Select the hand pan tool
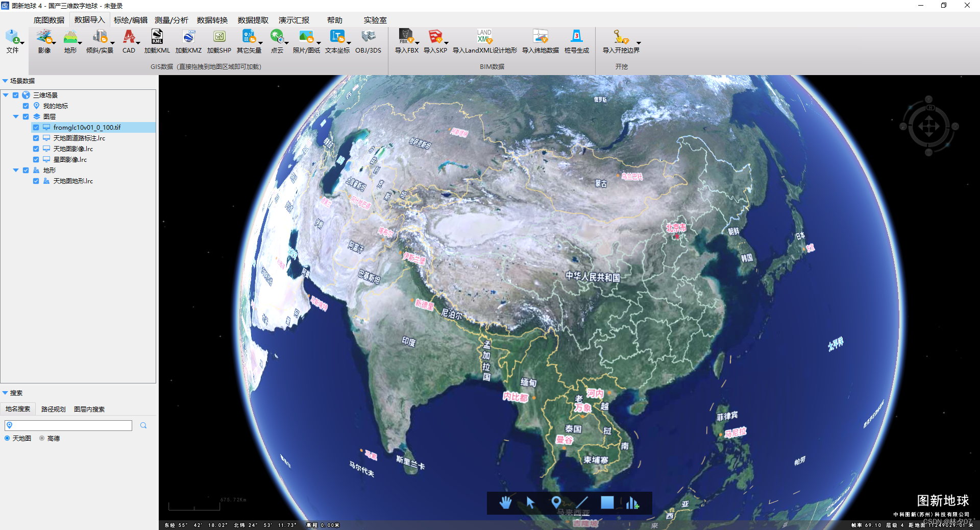 click(x=505, y=503)
